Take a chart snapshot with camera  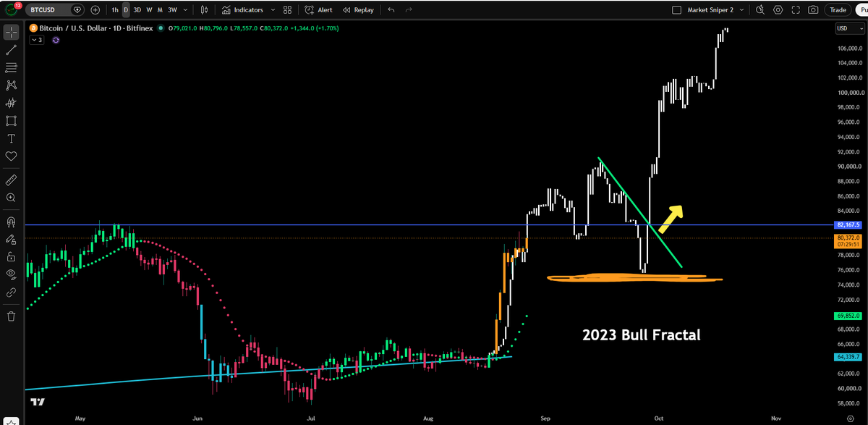pyautogui.click(x=813, y=10)
